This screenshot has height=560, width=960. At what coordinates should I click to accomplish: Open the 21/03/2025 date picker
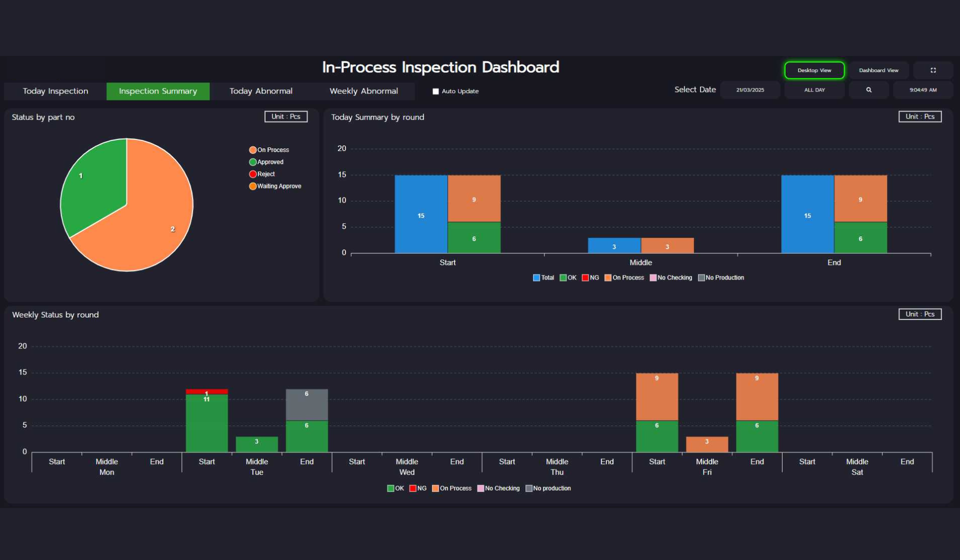coord(749,90)
